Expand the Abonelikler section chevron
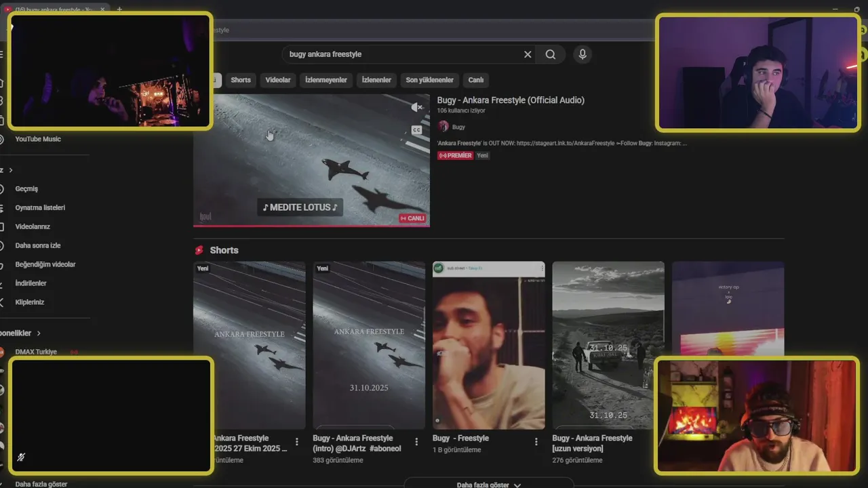The height and width of the screenshot is (488, 868). coord(39,333)
